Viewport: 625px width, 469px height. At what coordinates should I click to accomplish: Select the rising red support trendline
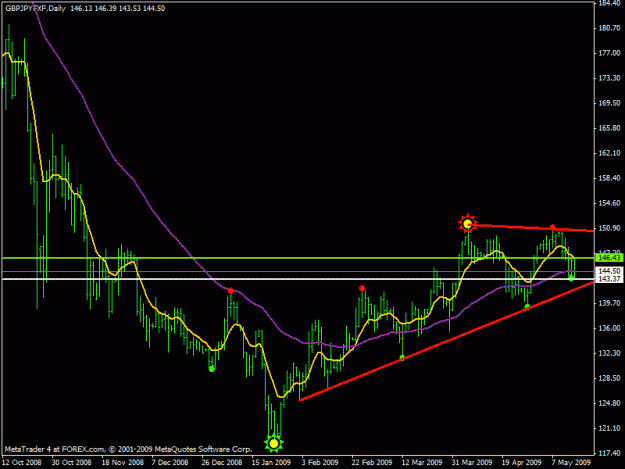[446, 341]
